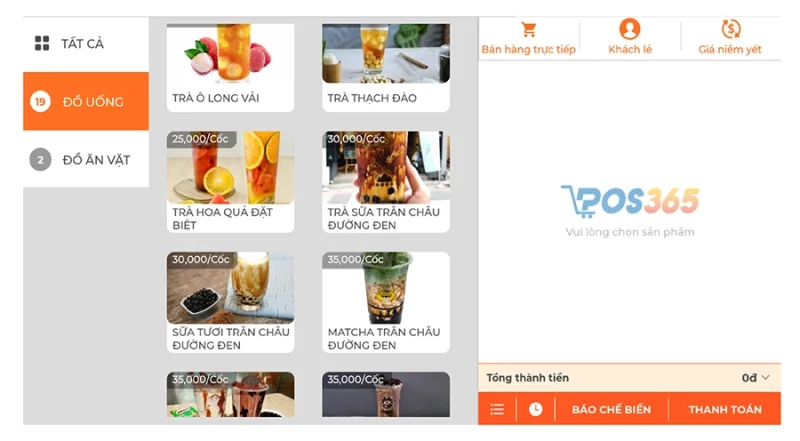
Task: Choose TRÀ SỮA TRÂN CHÂU ĐƯỜNG ĐEN
Action: tap(386, 182)
